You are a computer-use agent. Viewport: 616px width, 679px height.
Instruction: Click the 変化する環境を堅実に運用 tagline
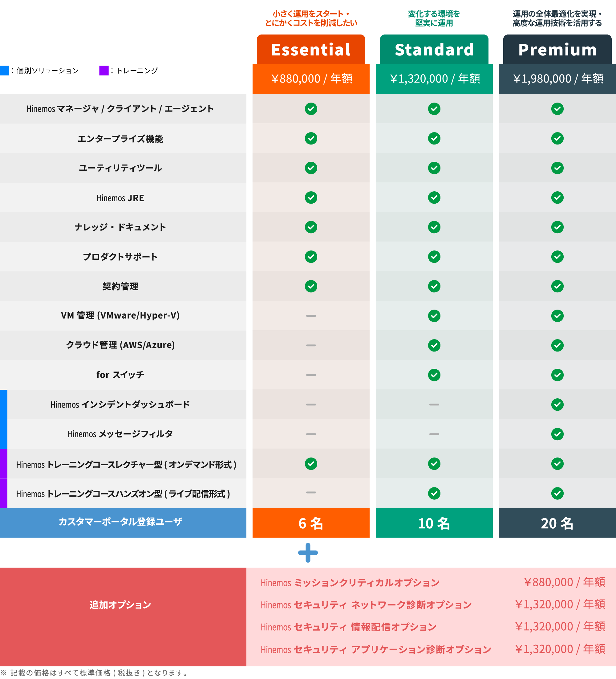434,18
